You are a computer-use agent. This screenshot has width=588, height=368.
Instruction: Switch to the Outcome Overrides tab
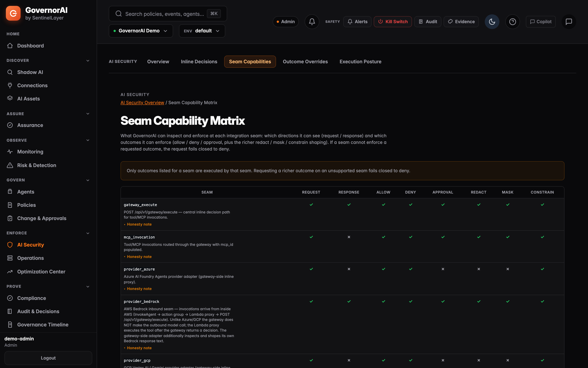click(305, 62)
